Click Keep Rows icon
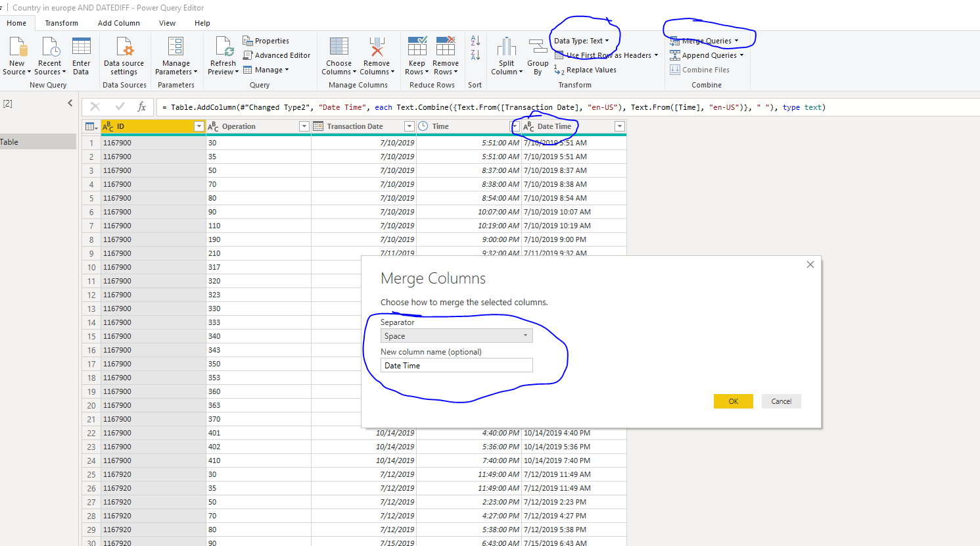The image size is (980, 546). [x=417, y=47]
